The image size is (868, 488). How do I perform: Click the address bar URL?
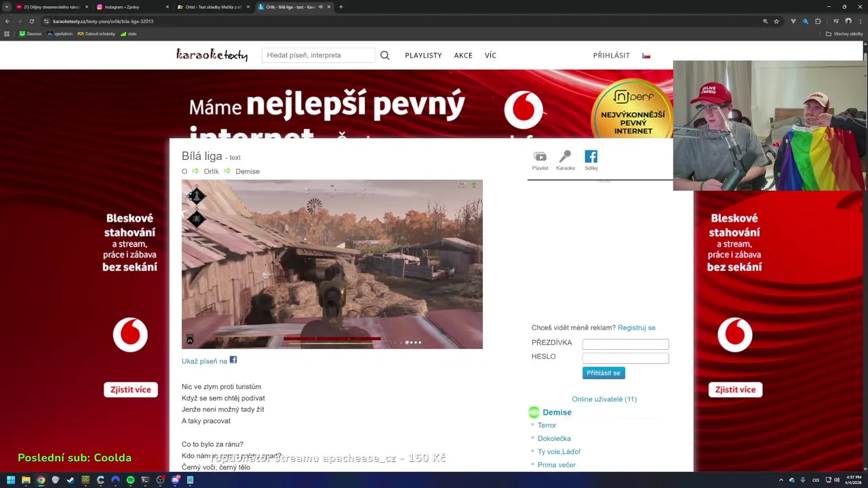[x=103, y=21]
